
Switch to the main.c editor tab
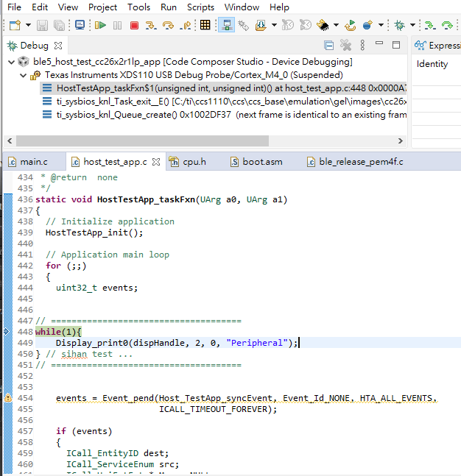coord(34,162)
